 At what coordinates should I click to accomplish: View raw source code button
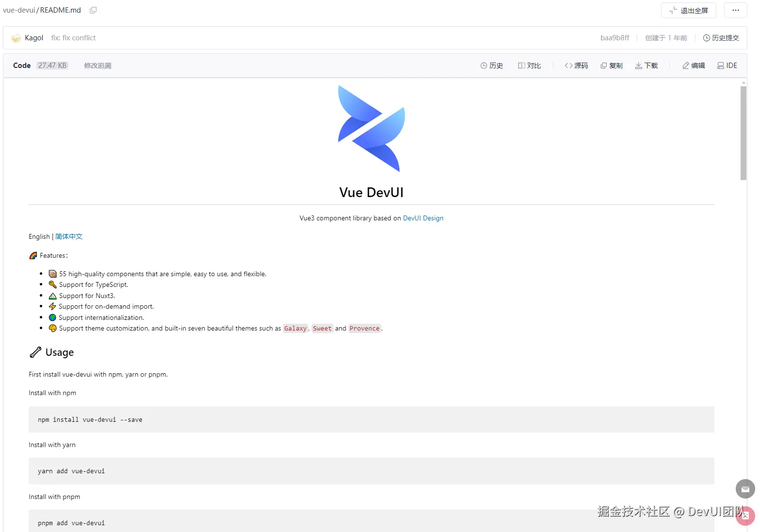pos(576,66)
